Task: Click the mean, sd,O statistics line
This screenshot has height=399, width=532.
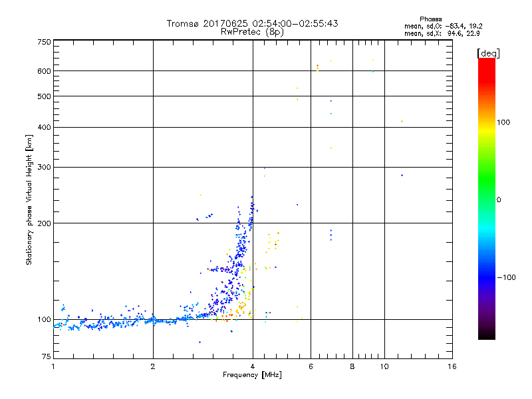Action: 443,26
